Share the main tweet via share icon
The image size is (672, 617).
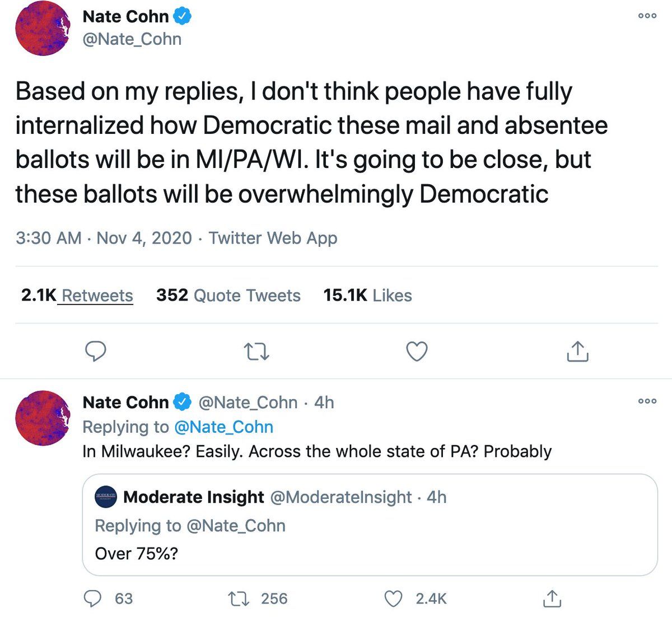pos(577,351)
